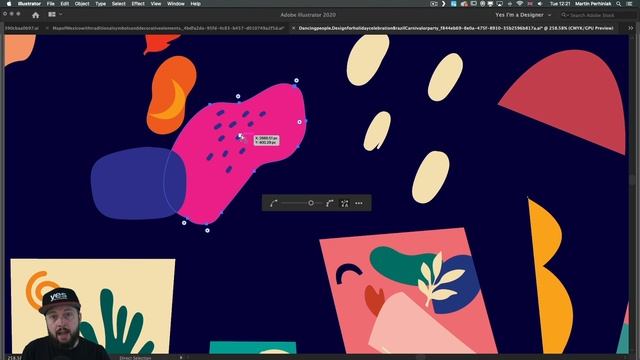Go to the Illustrator Home screen icon
Screen dimensions: 640x360
tap(36, 15)
